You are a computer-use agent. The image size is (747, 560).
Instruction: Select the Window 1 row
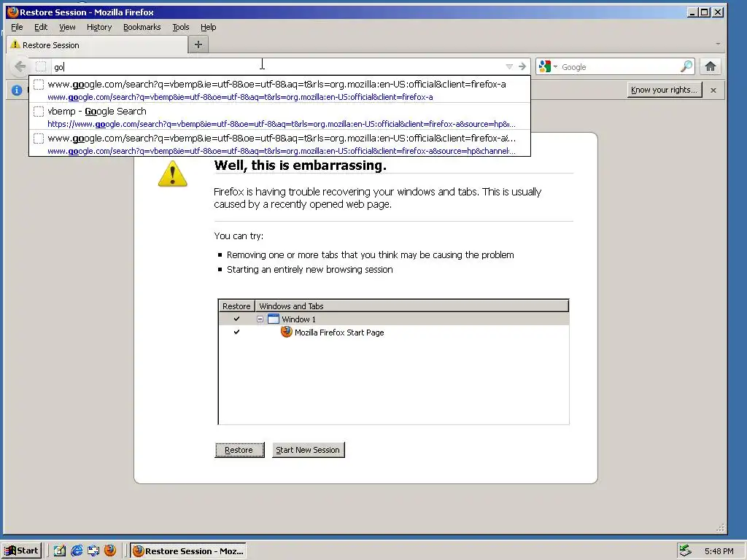[x=393, y=319]
